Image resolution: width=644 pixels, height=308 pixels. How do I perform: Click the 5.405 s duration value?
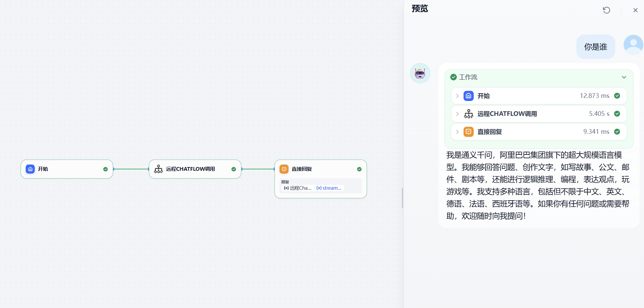click(x=599, y=114)
